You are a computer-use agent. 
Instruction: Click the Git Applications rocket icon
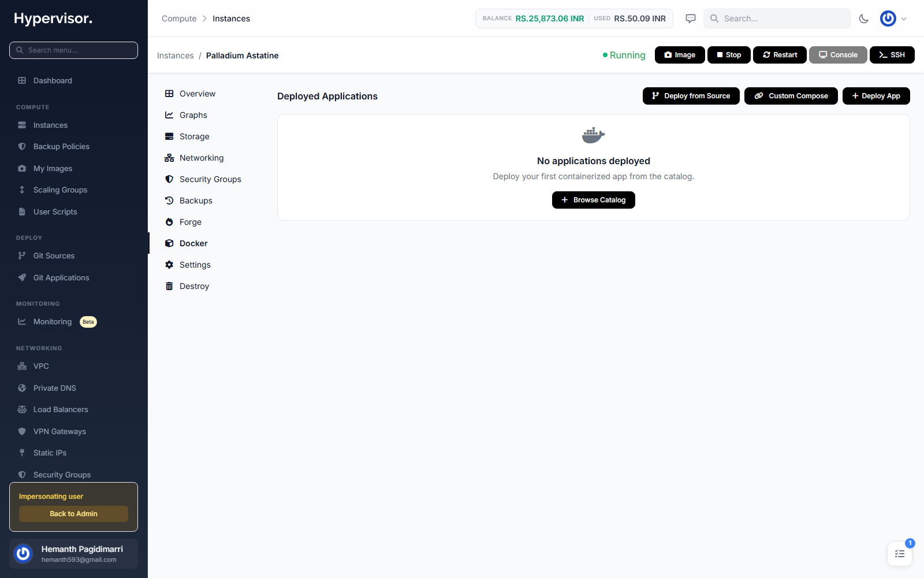tap(22, 277)
